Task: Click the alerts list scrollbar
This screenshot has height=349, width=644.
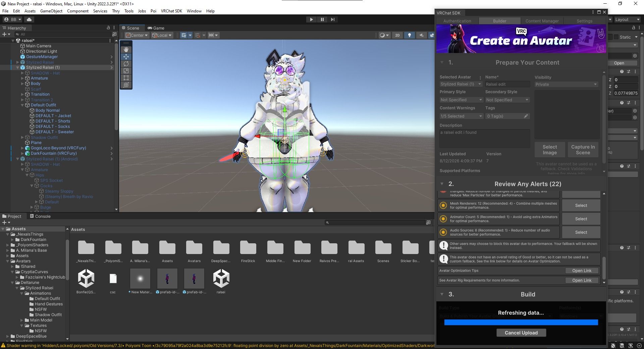Action: pos(604,268)
